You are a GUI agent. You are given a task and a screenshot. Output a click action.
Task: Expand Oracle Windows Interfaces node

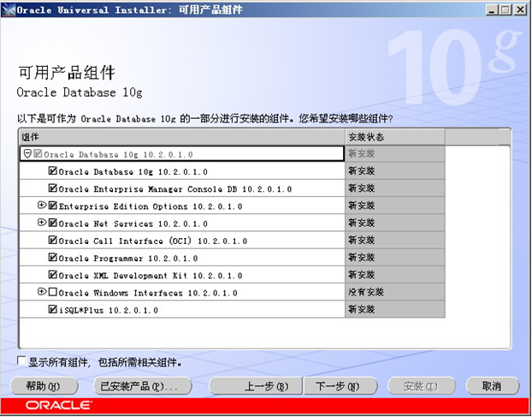[42, 292]
